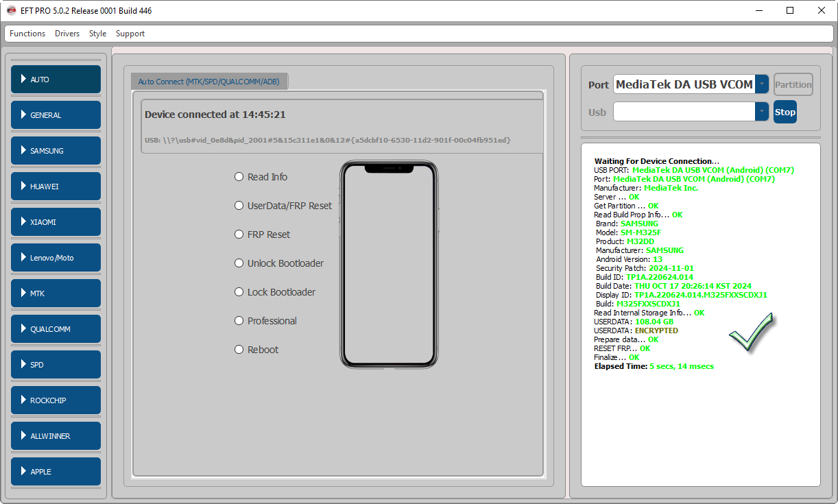
Task: Select the Reboot radio option
Action: coord(256,350)
